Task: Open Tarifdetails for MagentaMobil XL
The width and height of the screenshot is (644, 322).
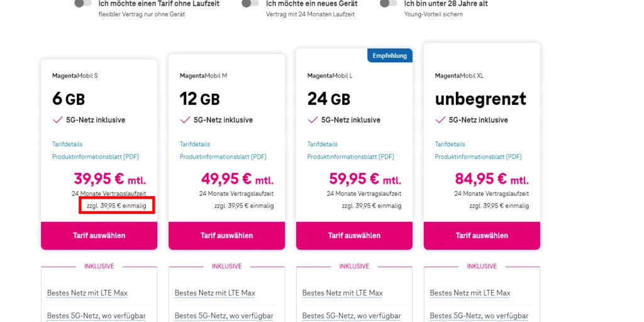Action: (x=450, y=144)
